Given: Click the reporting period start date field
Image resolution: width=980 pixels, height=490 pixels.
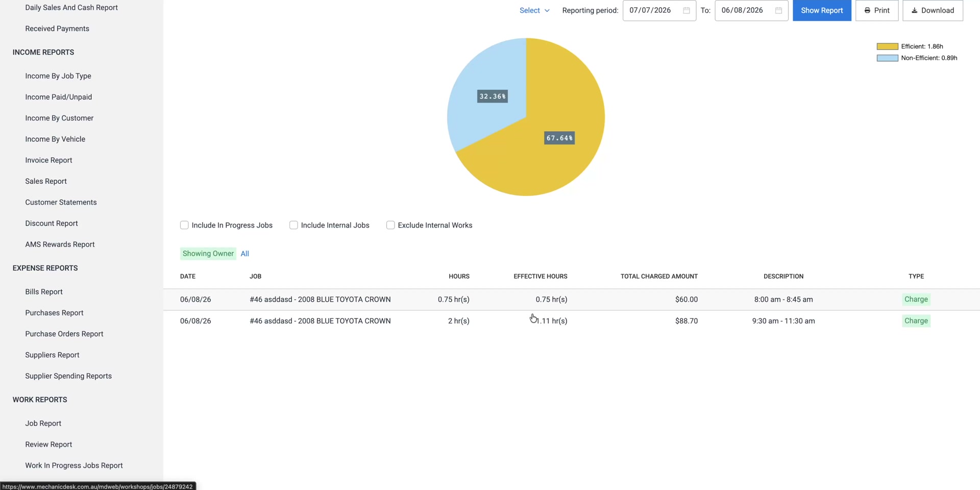Looking at the screenshot, I should 659,10.
